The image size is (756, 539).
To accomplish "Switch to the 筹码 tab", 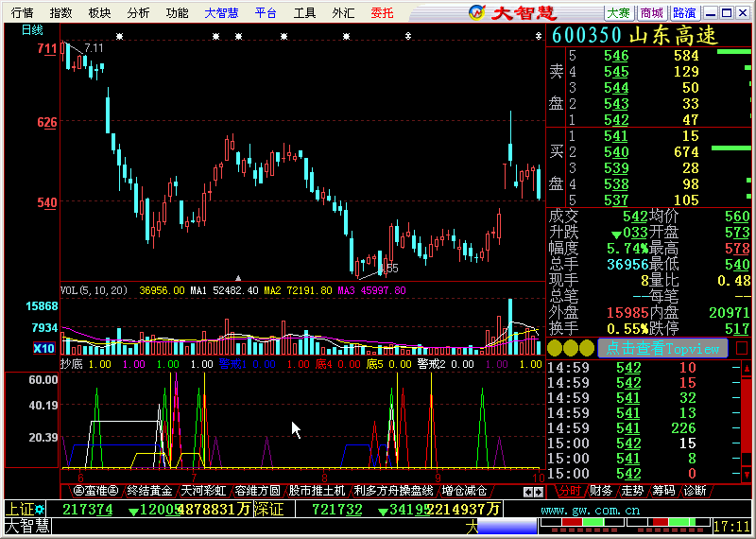I will pyautogui.click(x=664, y=491).
